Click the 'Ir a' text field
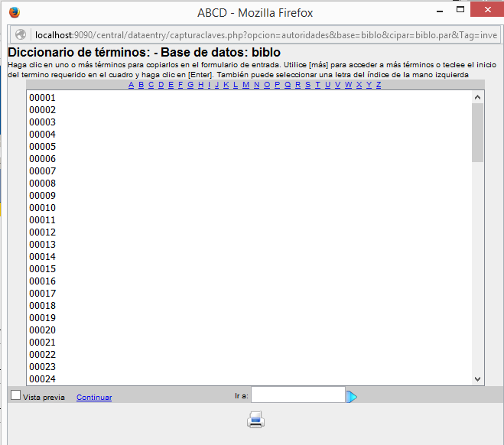The width and height of the screenshot is (504, 445). click(298, 395)
